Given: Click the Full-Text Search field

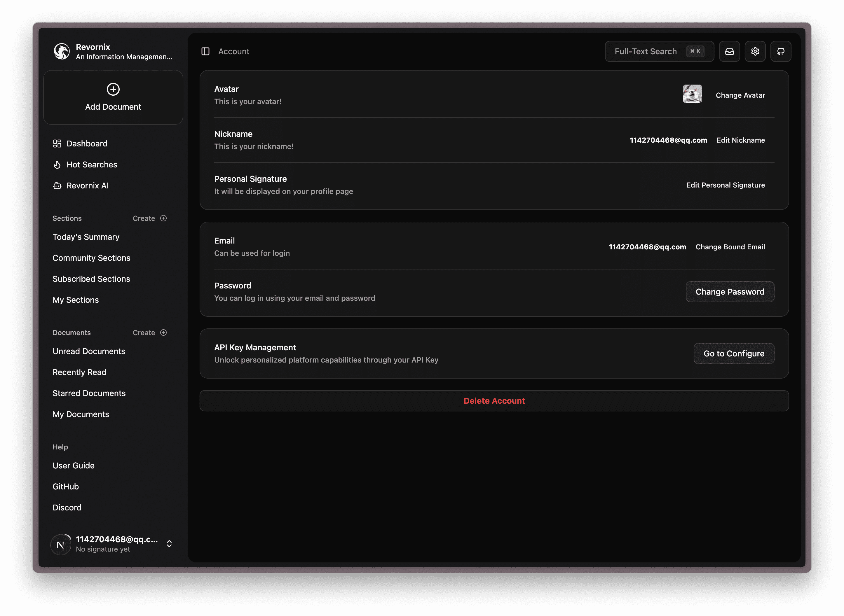Looking at the screenshot, I should click(646, 51).
